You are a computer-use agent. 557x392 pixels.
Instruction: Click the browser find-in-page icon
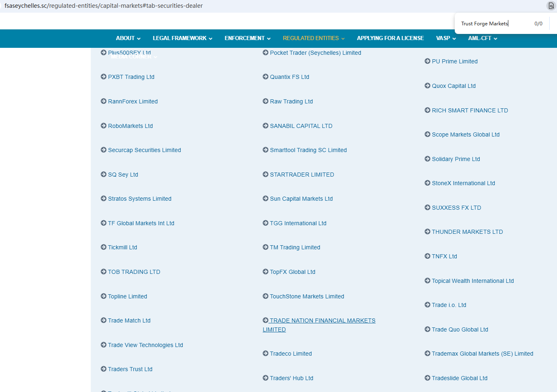point(551,6)
